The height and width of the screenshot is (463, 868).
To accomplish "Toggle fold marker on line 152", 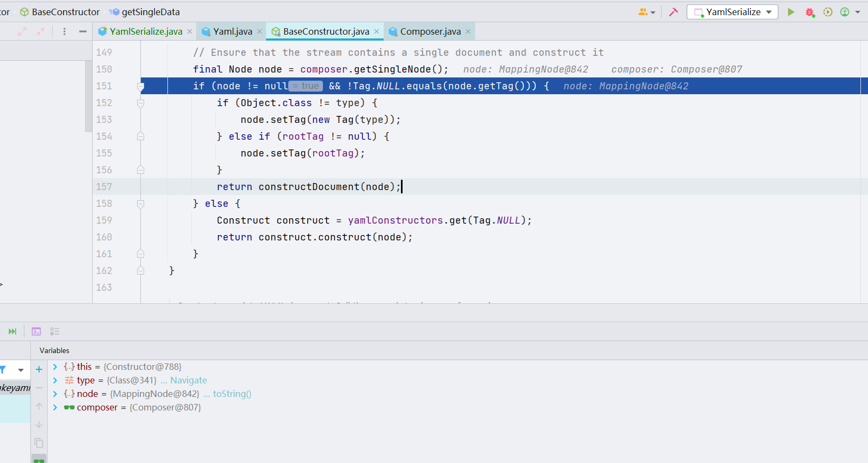I will point(140,103).
